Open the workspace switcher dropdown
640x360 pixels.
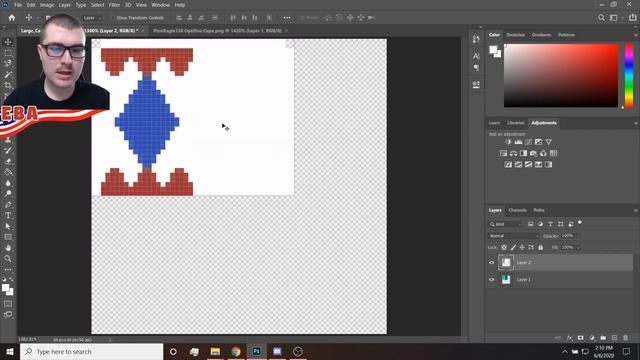coord(615,18)
